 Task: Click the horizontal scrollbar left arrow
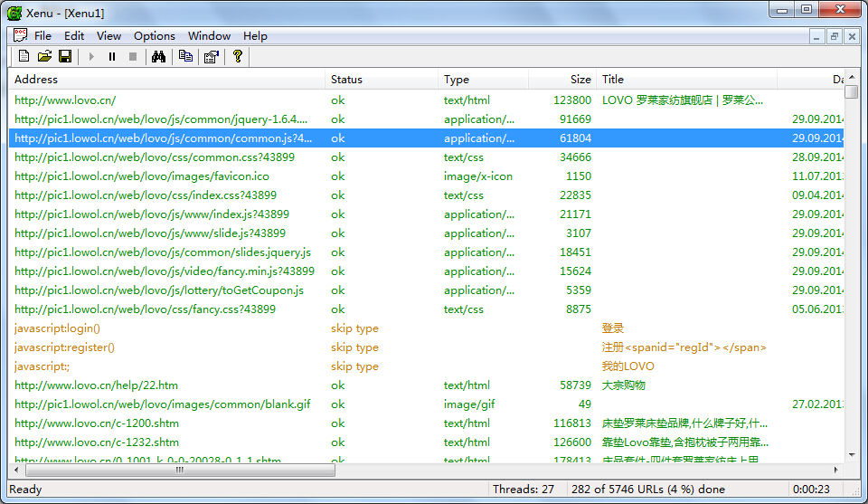pos(16,471)
